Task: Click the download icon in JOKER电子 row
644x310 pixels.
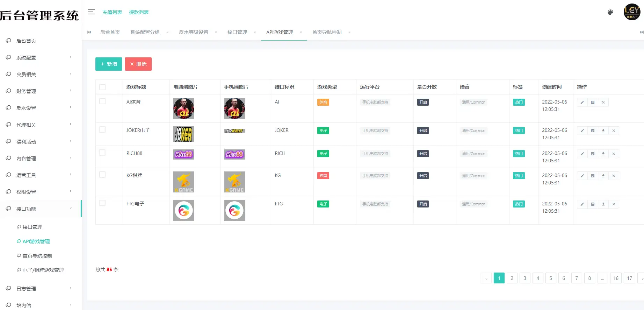Action: click(x=603, y=131)
